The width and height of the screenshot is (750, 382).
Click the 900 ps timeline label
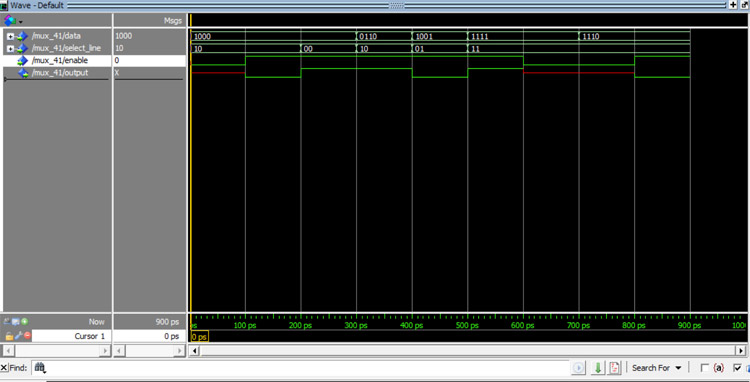click(689, 326)
